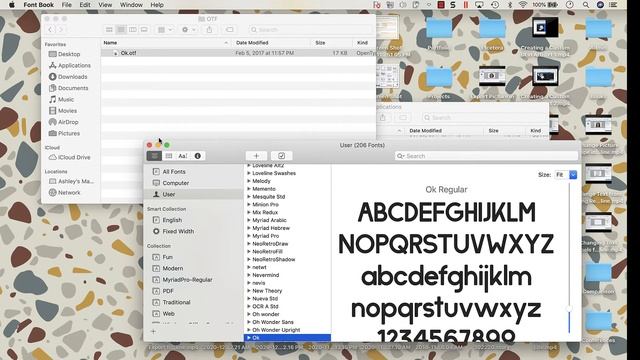640x360 pixels.
Task: Switch OTF Finder window to icon view
Action: 109,29
